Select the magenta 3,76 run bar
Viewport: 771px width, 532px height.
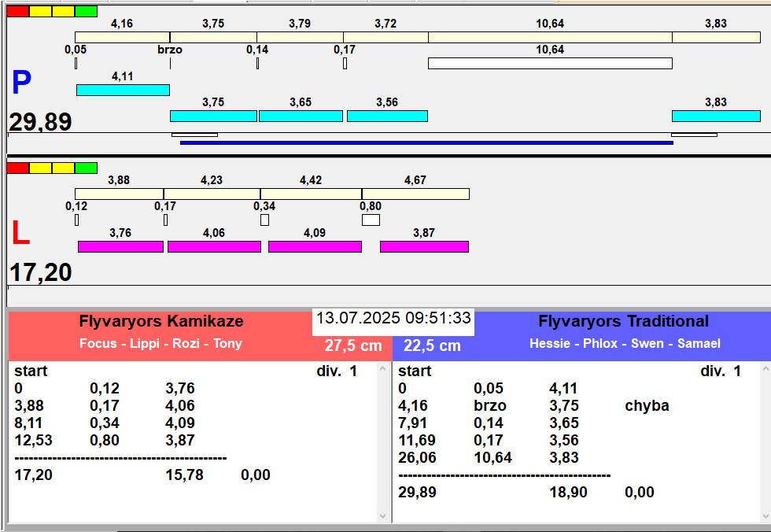(x=120, y=246)
